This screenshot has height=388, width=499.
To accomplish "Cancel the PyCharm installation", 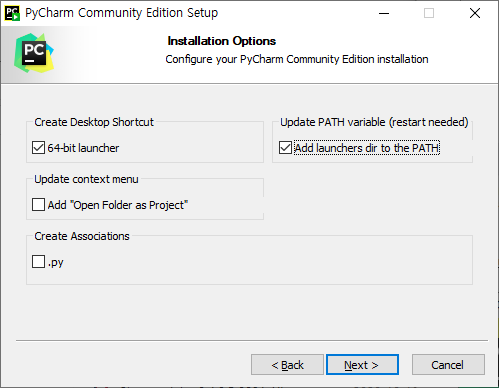I will click(448, 365).
